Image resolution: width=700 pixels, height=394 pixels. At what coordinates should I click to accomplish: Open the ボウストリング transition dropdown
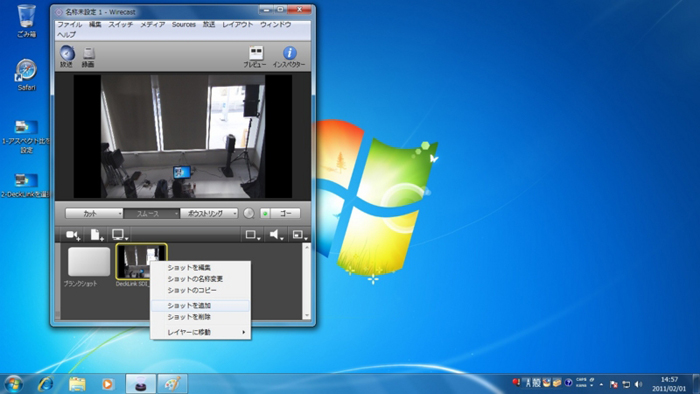click(x=209, y=214)
